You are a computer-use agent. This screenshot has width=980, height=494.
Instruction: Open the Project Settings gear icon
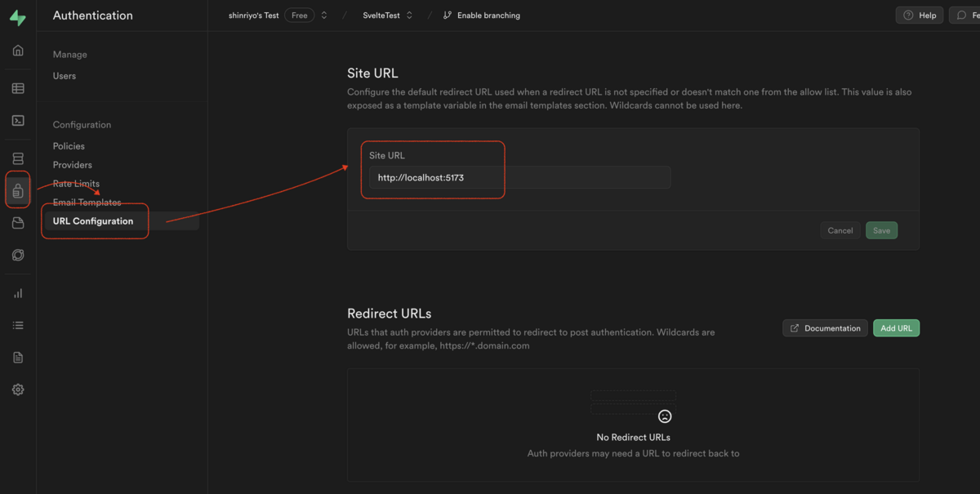tap(18, 389)
